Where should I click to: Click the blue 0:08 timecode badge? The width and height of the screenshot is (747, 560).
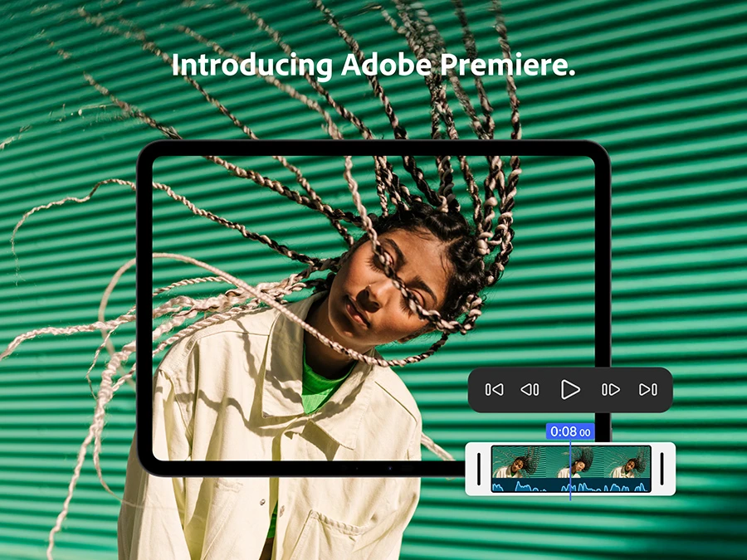(x=569, y=430)
